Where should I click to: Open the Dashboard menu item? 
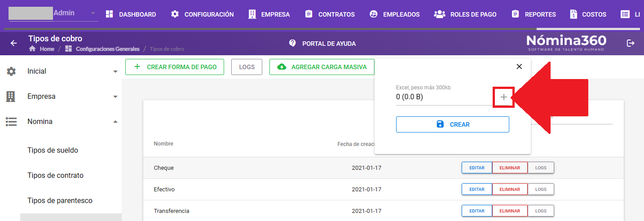point(131,14)
